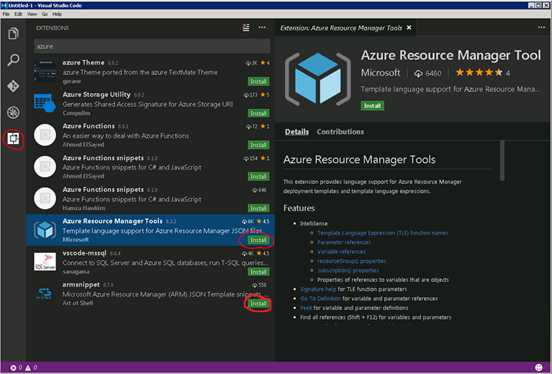Open the View menu
Viewport: 552px width, 374px height.
tap(32, 14)
